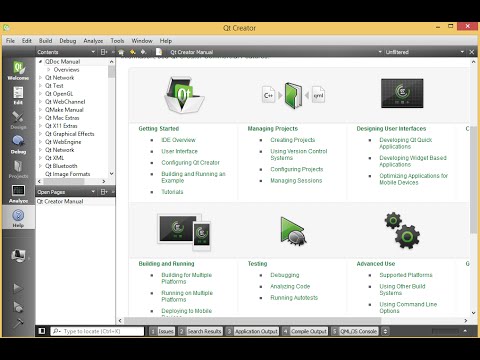Select Qt WebEngine in contents tree
Viewport: 480px width, 360px height.
pos(63,142)
